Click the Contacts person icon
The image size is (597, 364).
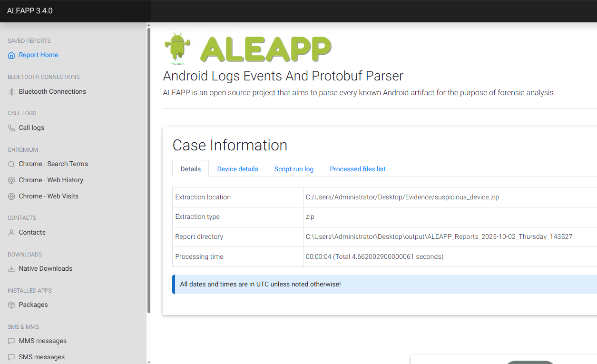[x=11, y=233]
